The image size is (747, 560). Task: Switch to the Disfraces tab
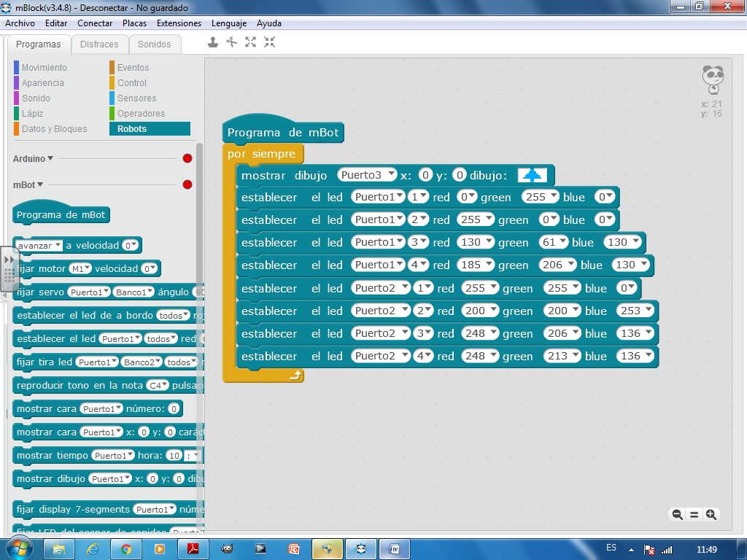pyautogui.click(x=100, y=44)
